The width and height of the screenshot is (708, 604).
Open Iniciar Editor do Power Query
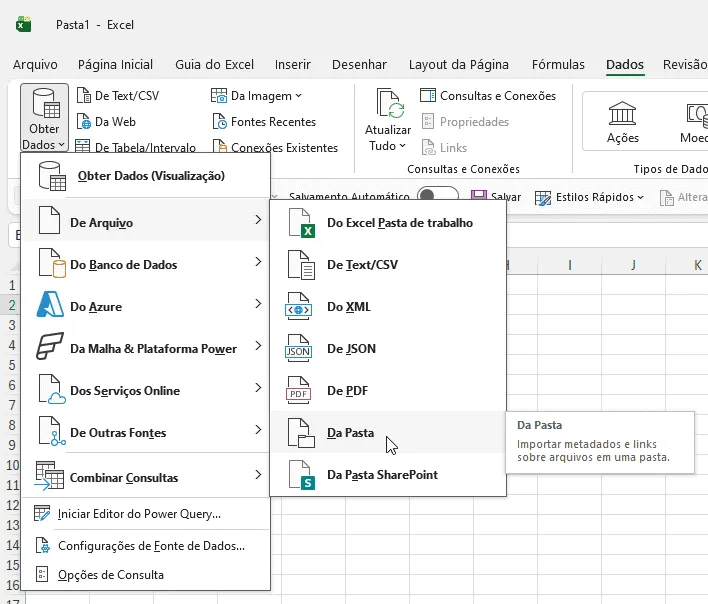tap(145, 514)
